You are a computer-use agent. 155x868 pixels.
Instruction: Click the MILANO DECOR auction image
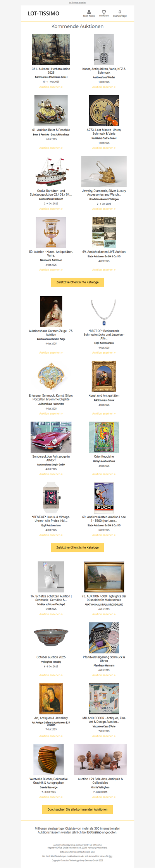click(x=104, y=699)
